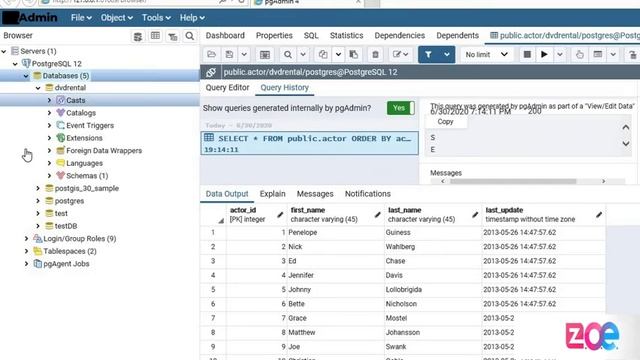Select the postgis_30_sample database
This screenshot has height=360, width=640.
coord(87,189)
